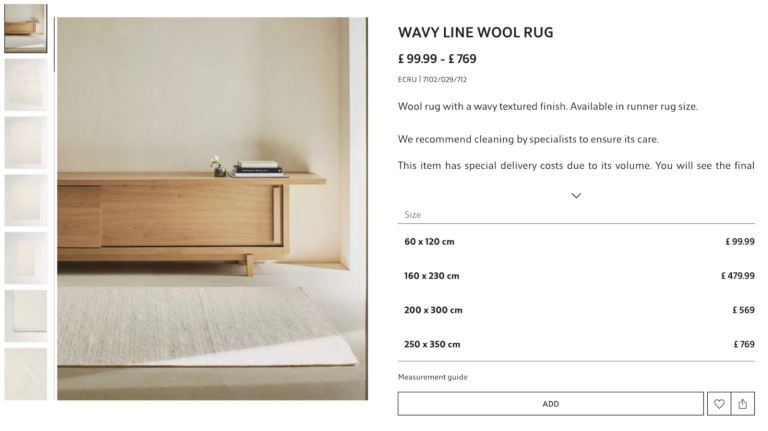
Task: Open the fourth thumbnail in the gallery
Action: (x=25, y=200)
